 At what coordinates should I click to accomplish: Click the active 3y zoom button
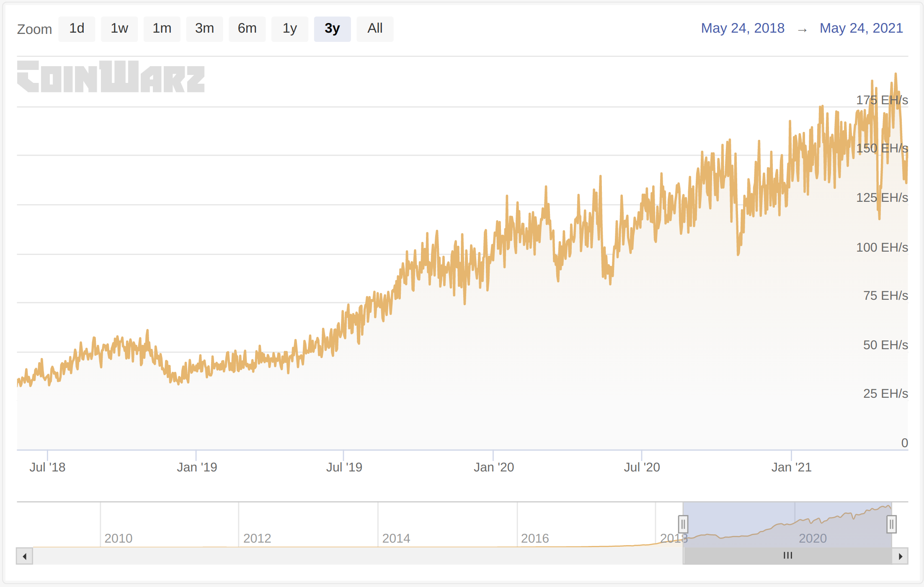332,29
